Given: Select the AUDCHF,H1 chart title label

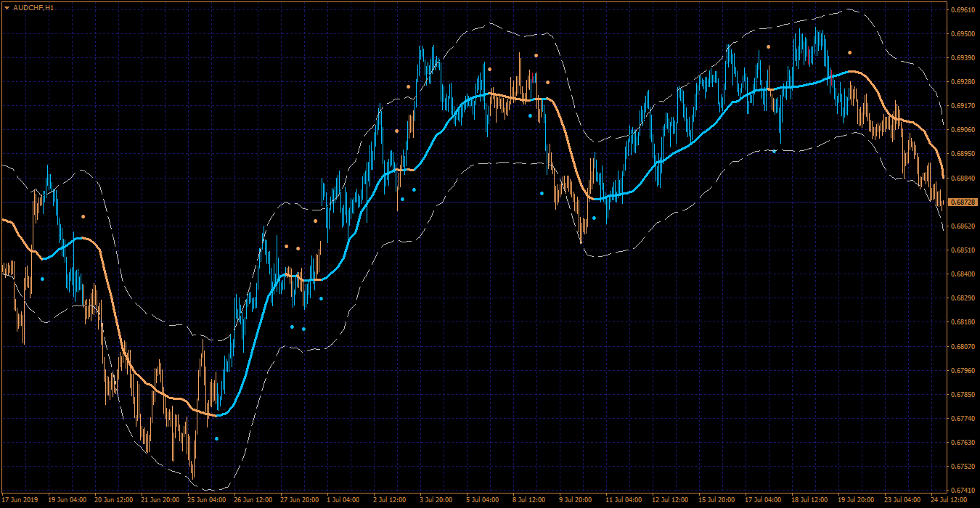Looking at the screenshot, I should point(29,7).
